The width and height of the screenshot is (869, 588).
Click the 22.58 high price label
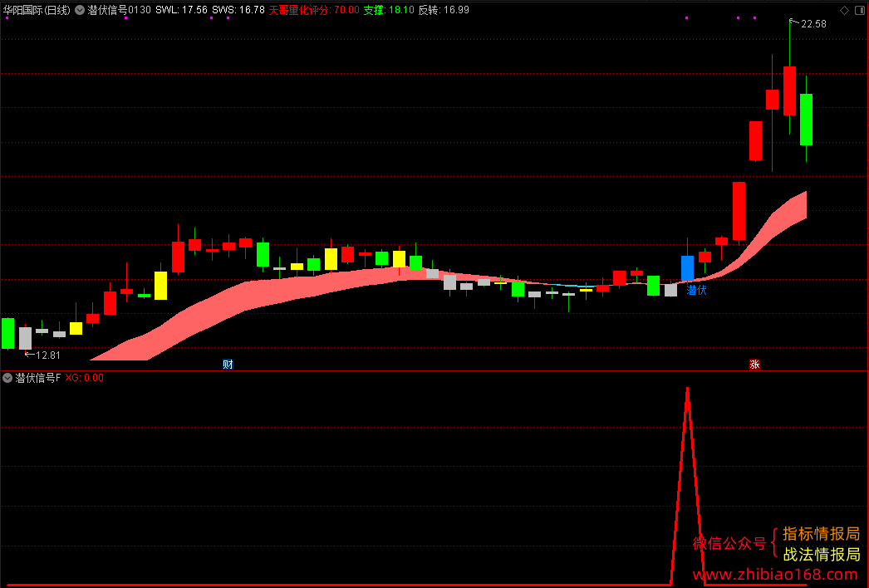(x=813, y=24)
